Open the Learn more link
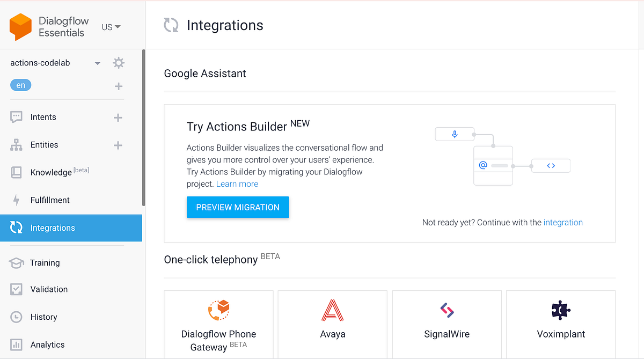Screen dimensions: 644x359 [x=237, y=184]
